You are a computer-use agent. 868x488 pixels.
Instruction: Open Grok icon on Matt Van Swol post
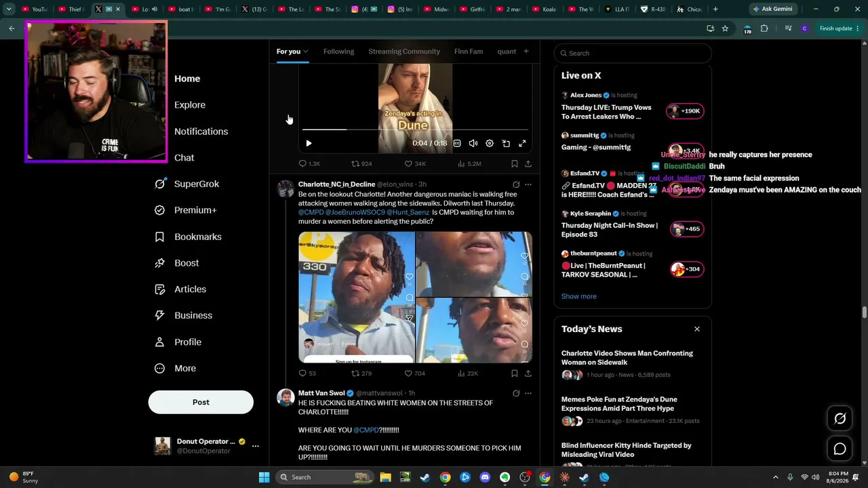click(x=516, y=393)
